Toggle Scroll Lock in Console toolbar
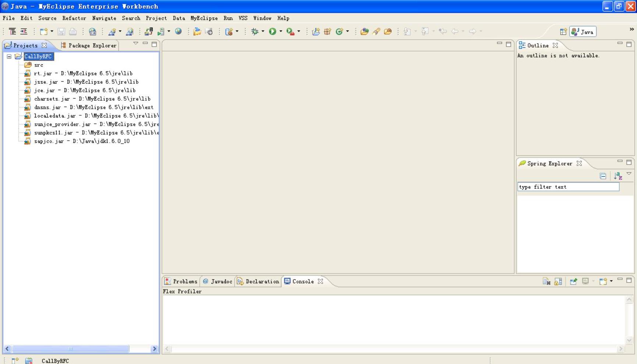Viewport: 637px width, 364px height. (x=558, y=281)
